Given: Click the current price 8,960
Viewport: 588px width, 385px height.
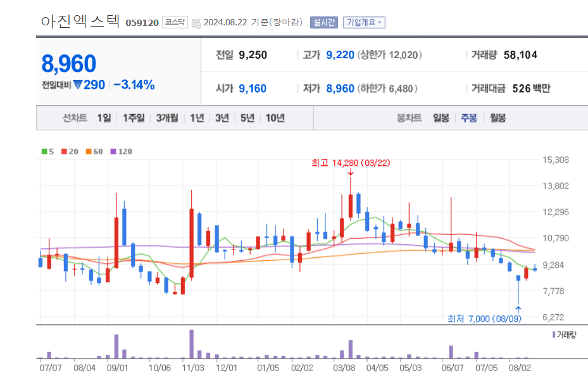Looking at the screenshot, I should coord(68,63).
